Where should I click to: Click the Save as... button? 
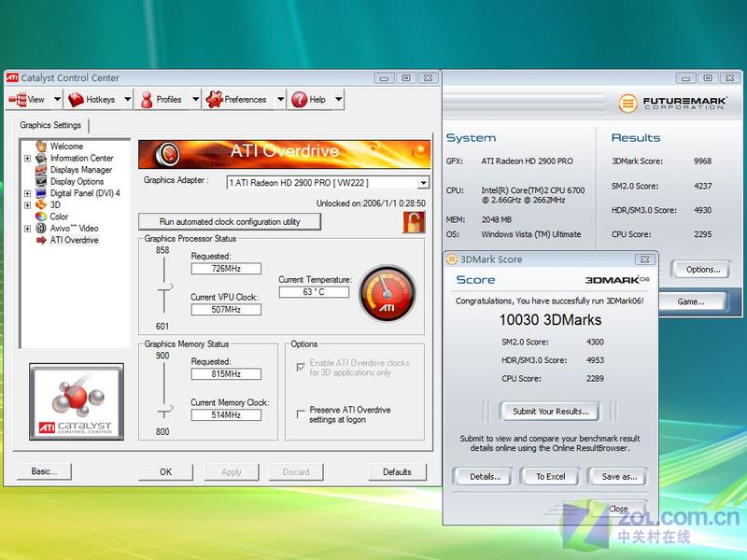coord(619,477)
